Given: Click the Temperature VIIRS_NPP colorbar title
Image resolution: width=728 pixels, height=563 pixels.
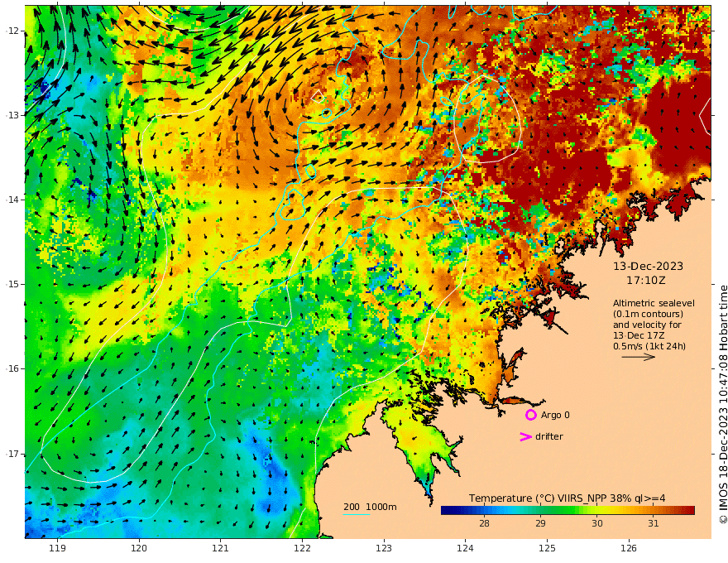Looking at the screenshot, I should (x=567, y=498).
